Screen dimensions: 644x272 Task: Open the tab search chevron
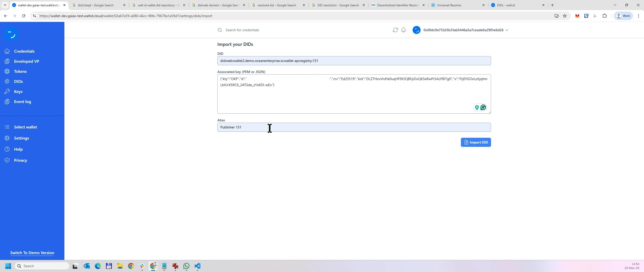[5, 5]
